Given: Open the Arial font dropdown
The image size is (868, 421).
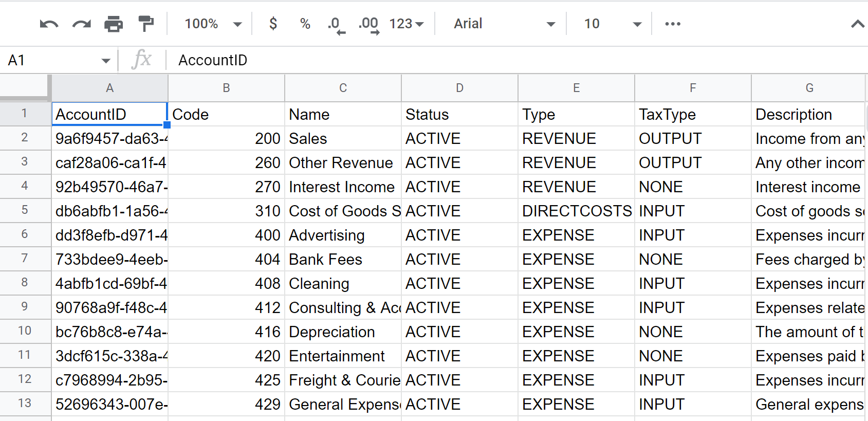Looking at the screenshot, I should tap(504, 24).
